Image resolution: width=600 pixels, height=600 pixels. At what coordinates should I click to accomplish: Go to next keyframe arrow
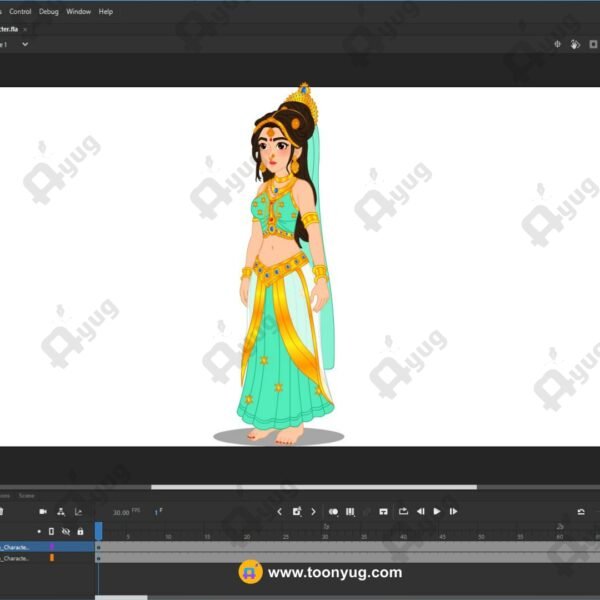(313, 512)
